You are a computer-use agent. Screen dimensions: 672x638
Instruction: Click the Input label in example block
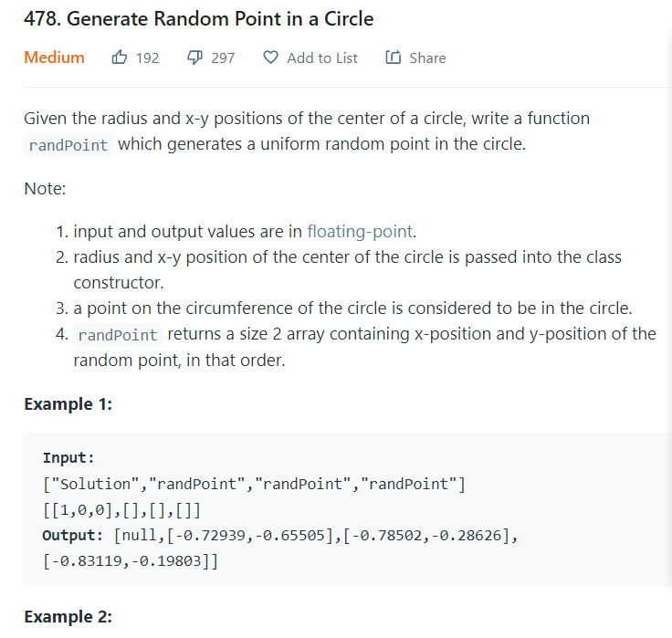(x=68, y=457)
